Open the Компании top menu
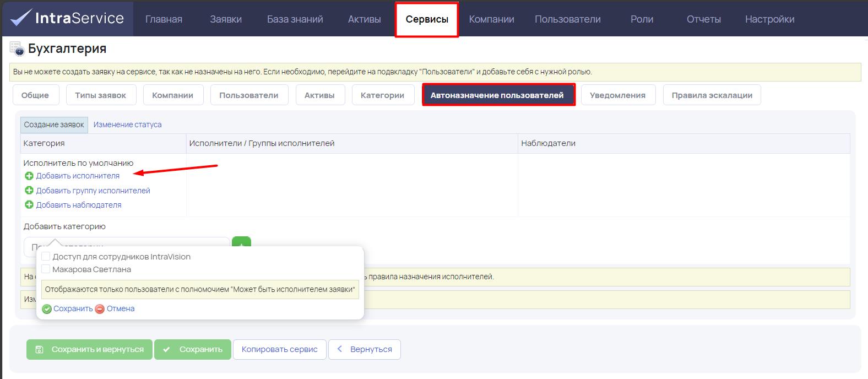868x379 pixels. pos(492,19)
